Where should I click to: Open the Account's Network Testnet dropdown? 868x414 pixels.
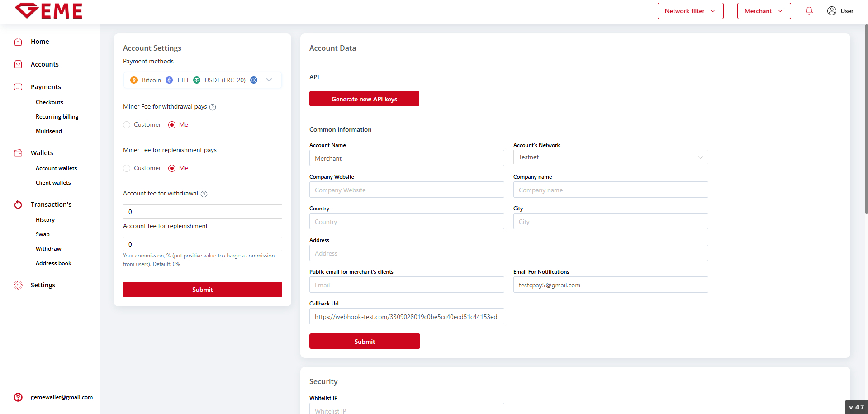(x=610, y=157)
